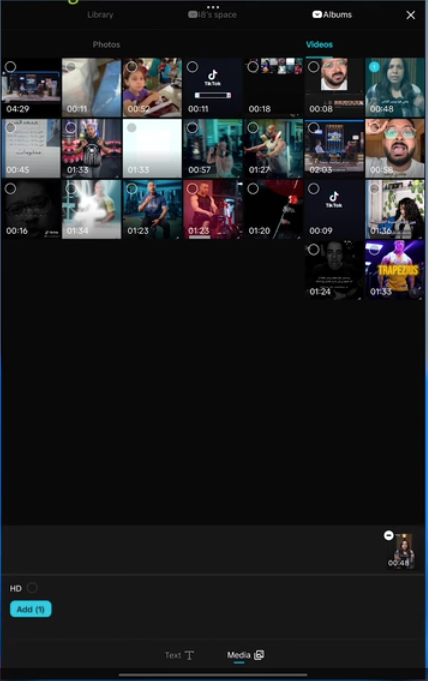Close the media picker with the X
The height and width of the screenshot is (681, 428).
click(410, 15)
